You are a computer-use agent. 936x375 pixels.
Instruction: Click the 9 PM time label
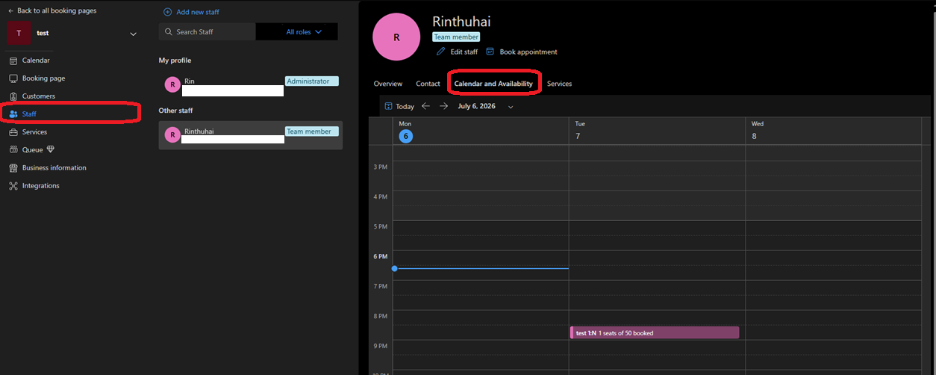[x=380, y=346]
